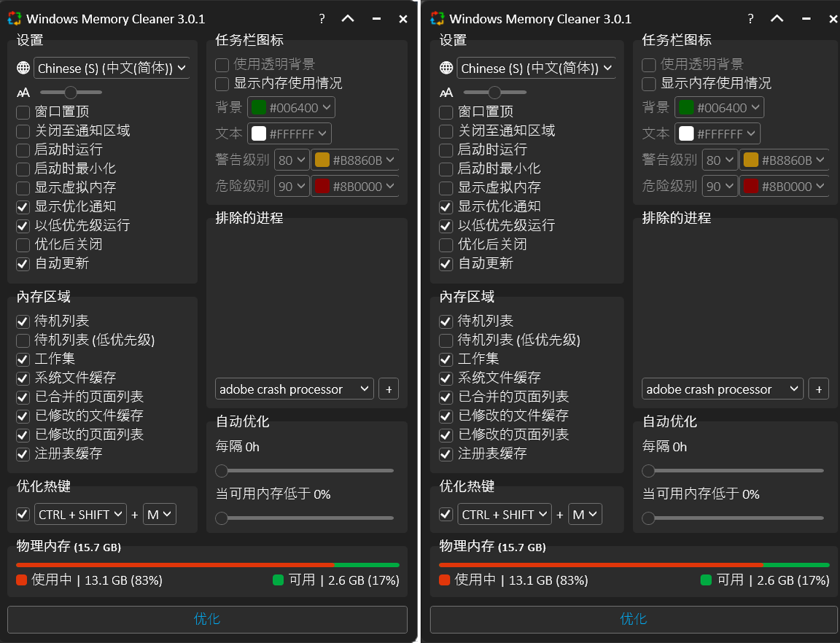The height and width of the screenshot is (643, 840).
Task: Open help using the question mark icon
Action: (322, 19)
